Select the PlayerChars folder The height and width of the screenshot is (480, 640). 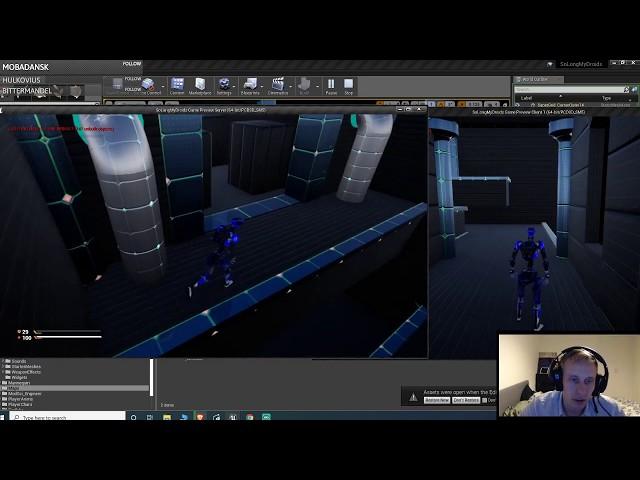[17, 404]
